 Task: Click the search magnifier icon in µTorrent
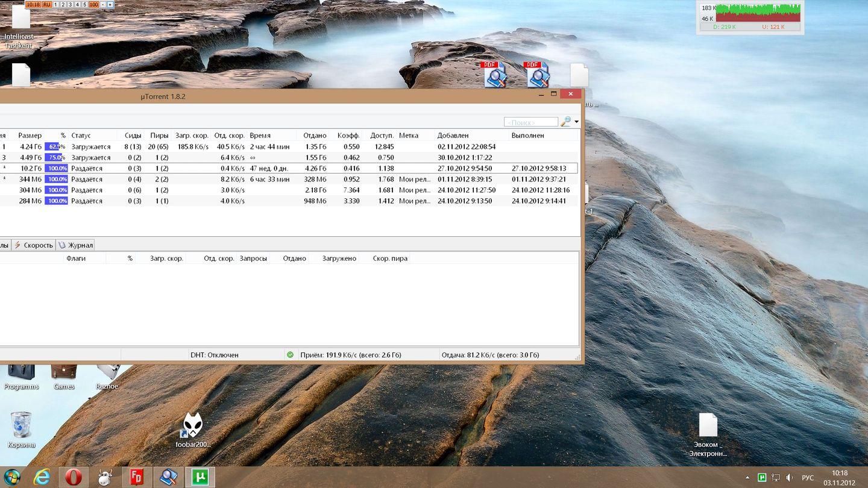pyautogui.click(x=565, y=122)
